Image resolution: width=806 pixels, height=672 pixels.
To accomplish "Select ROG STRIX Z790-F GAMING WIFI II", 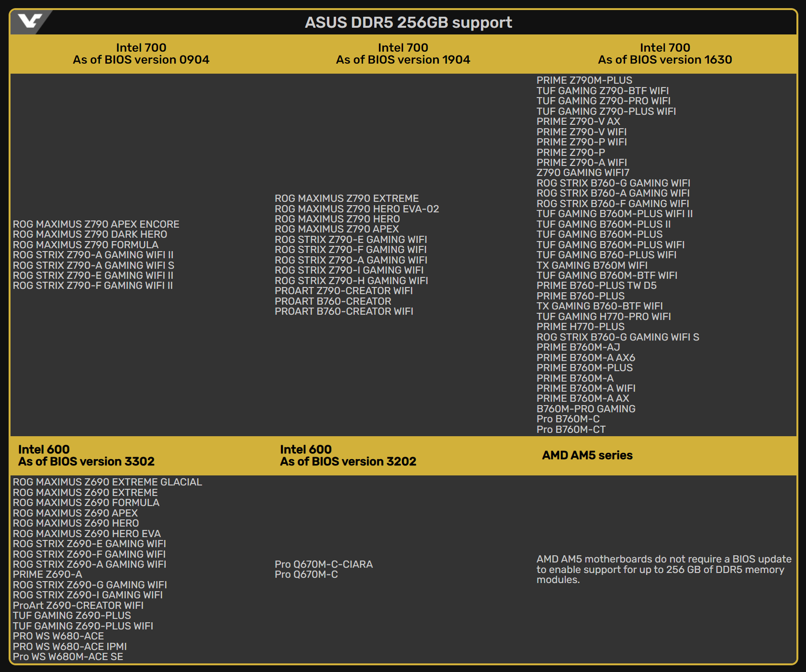I will tap(93, 286).
